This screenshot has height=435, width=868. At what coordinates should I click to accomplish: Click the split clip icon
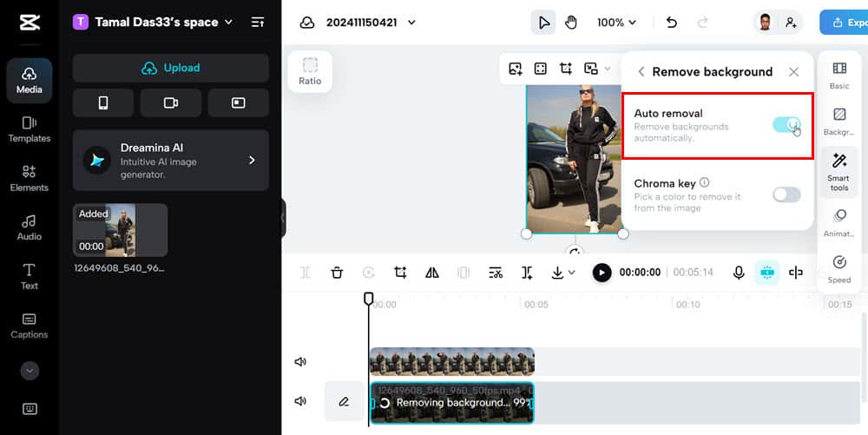coord(305,273)
